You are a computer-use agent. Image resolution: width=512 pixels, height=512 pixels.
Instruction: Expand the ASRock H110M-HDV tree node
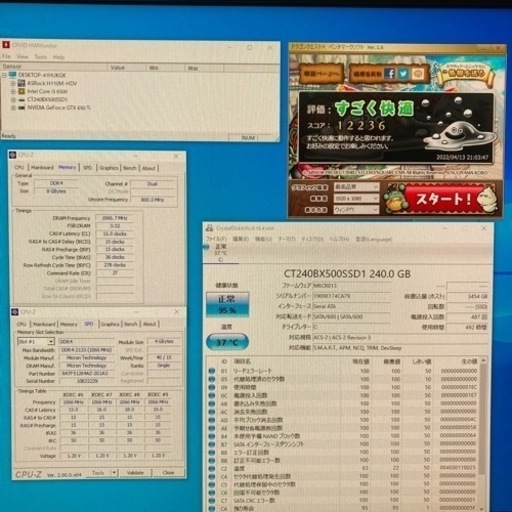point(13,83)
